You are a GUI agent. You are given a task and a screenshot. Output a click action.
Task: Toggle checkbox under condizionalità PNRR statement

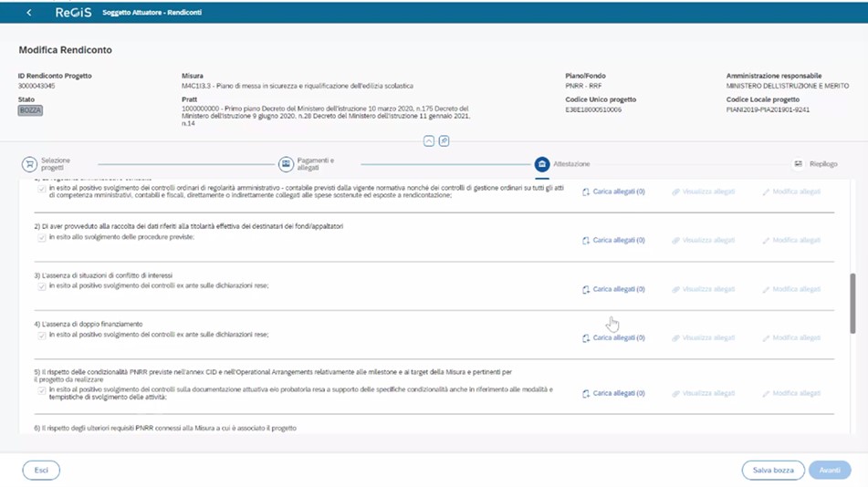(42, 390)
